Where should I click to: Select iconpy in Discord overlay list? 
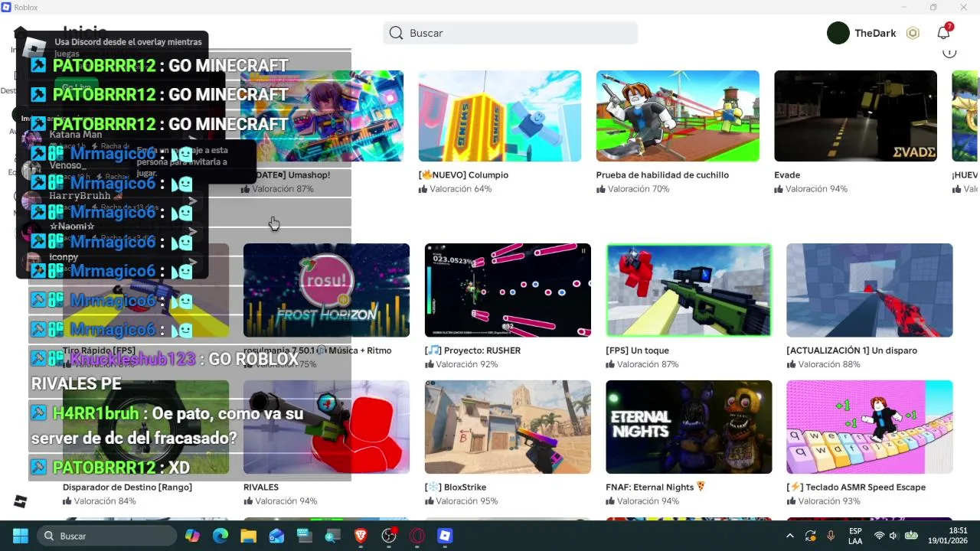(64, 257)
